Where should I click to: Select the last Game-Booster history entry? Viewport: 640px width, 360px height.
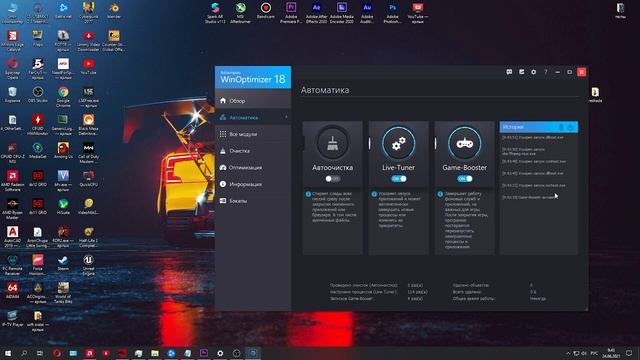529,197
